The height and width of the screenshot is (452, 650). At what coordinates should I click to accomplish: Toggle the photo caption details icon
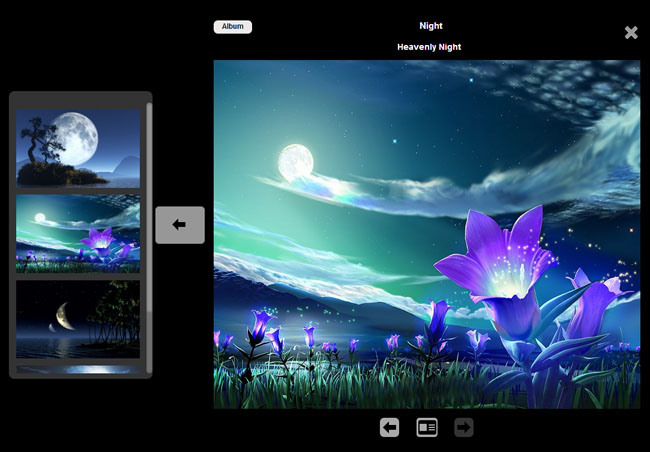pyautogui.click(x=427, y=428)
